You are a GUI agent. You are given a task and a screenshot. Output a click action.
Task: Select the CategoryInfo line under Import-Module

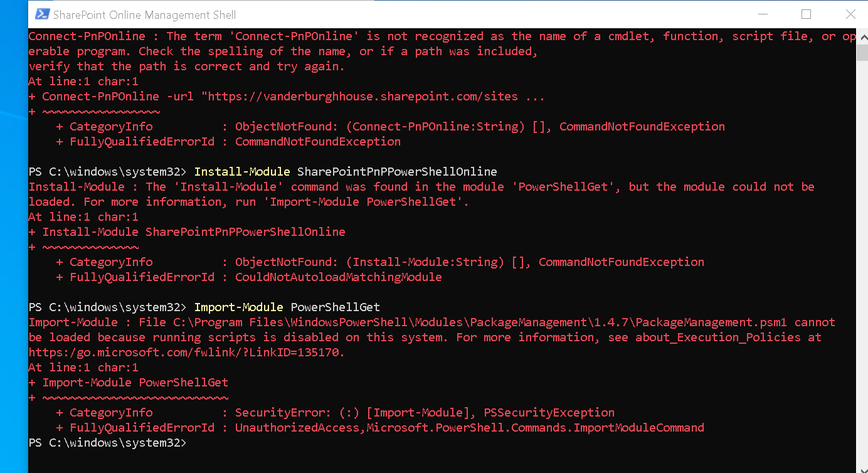pos(111,412)
